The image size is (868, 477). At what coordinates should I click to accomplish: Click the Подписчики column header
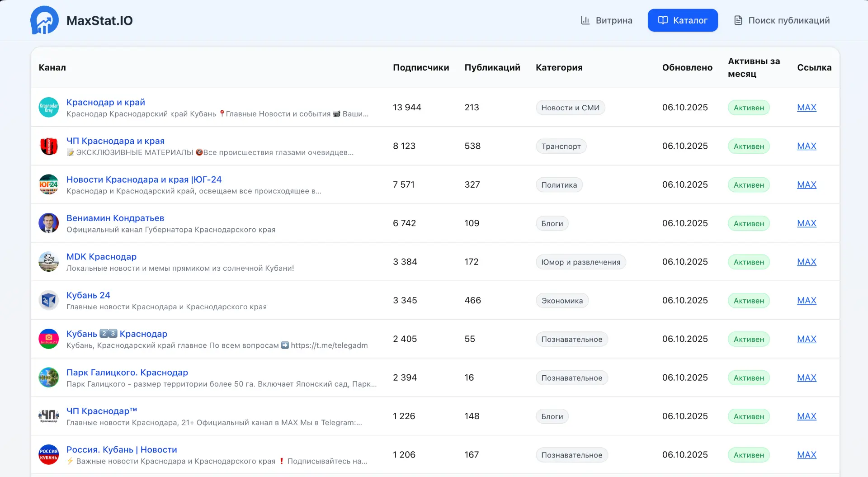(421, 67)
